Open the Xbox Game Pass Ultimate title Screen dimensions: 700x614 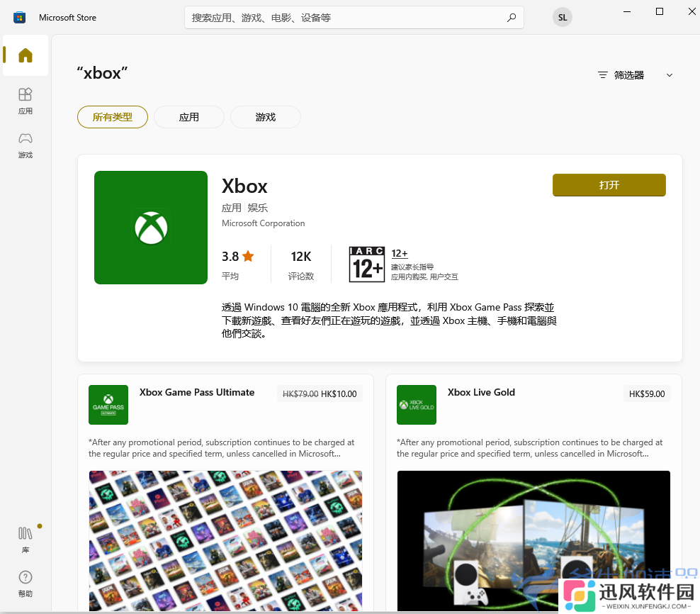(197, 392)
